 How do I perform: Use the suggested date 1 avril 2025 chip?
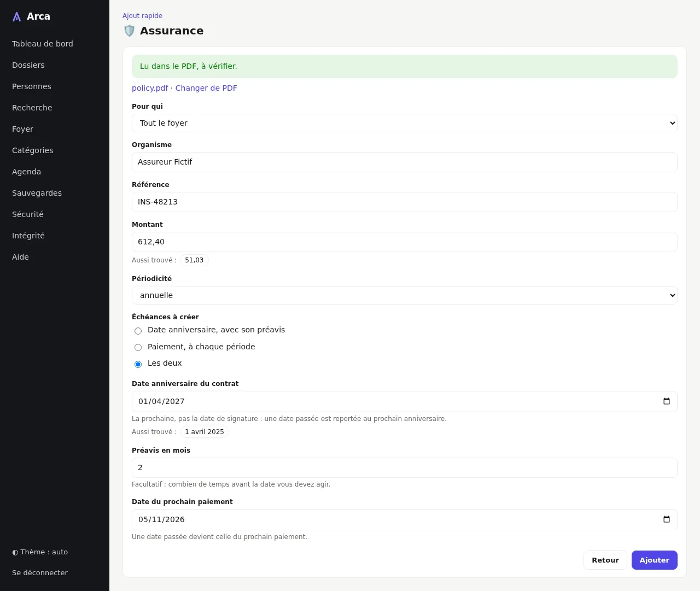click(205, 432)
